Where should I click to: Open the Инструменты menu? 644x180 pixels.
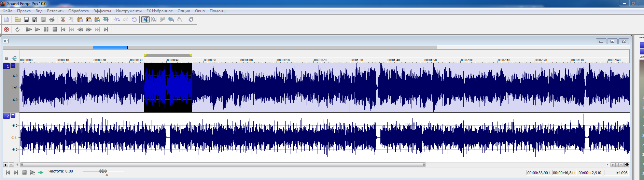128,11
